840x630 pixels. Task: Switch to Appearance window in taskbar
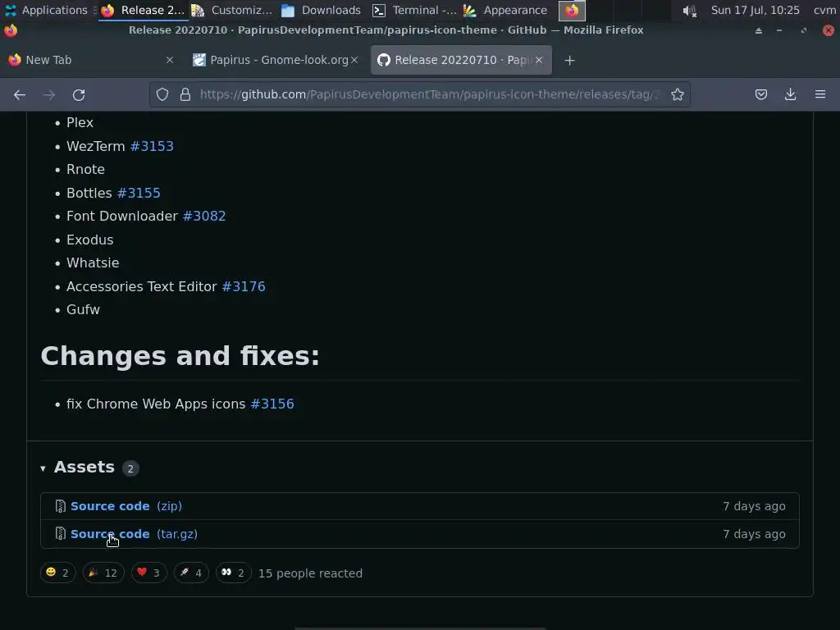coord(505,10)
